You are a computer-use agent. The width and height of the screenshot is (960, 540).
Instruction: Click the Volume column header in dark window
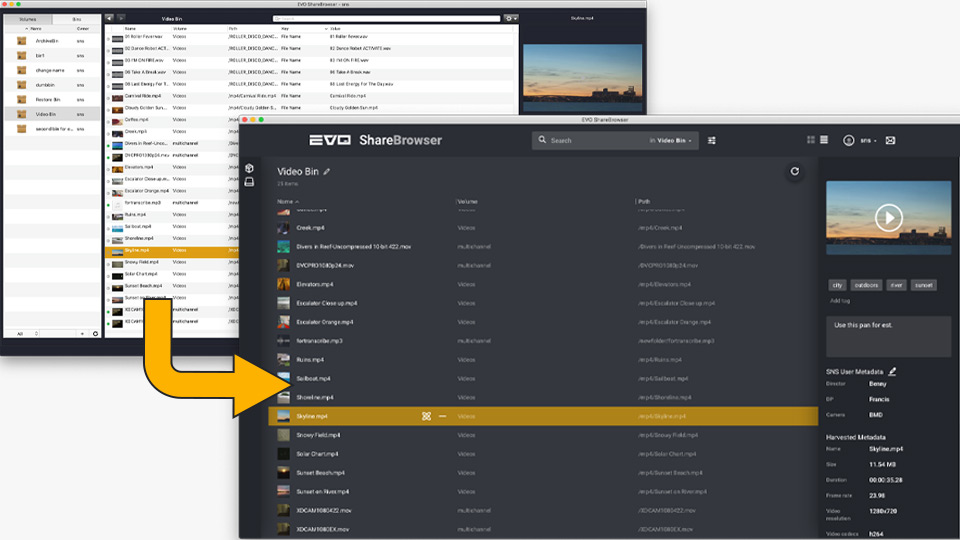point(467,201)
